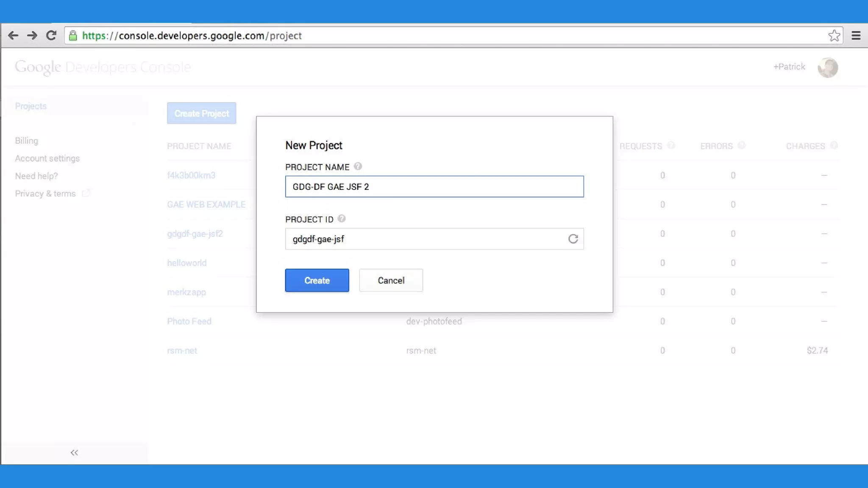Viewport: 868px width, 488px height.
Task: Cancel the New Project dialog
Action: click(x=391, y=280)
